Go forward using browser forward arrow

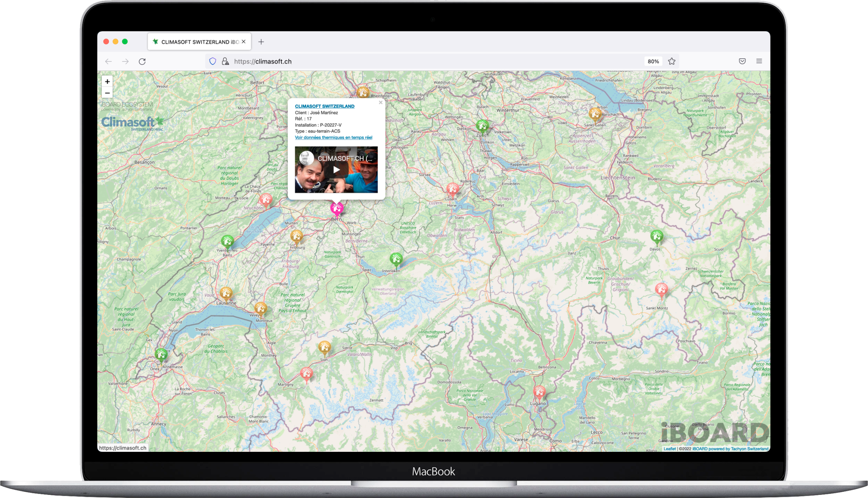tap(125, 61)
